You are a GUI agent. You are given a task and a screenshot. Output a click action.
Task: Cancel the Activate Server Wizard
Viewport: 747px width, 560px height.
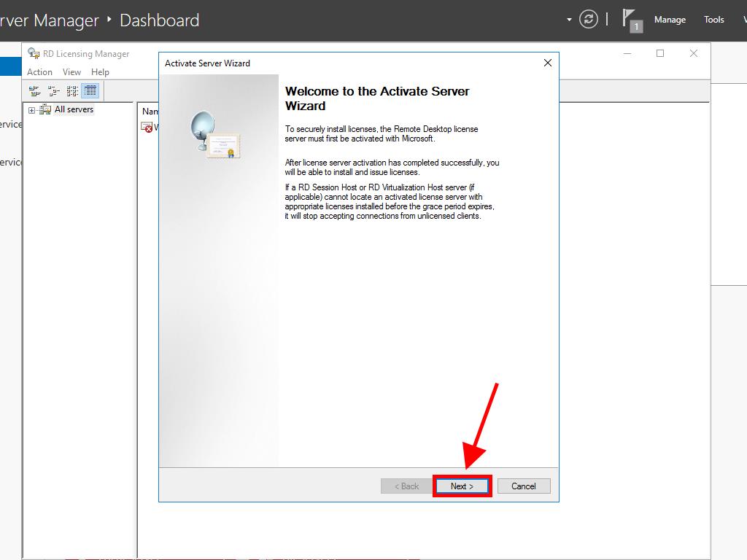coord(523,486)
